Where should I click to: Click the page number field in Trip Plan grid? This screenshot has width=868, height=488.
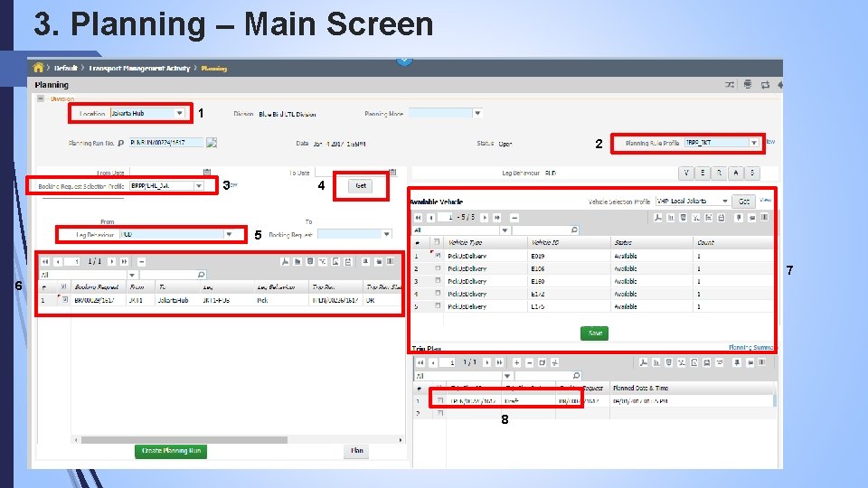coord(449,362)
